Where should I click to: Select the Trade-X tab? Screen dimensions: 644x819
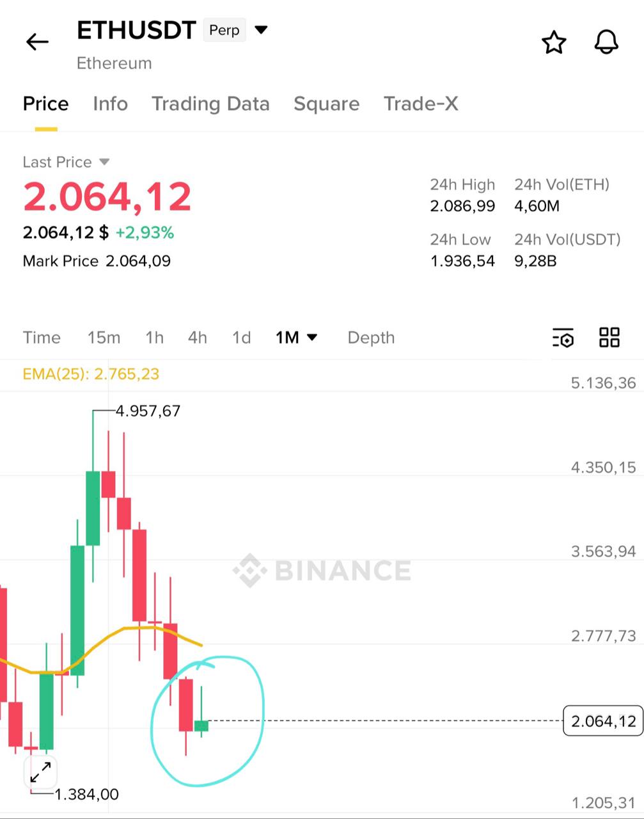421,104
